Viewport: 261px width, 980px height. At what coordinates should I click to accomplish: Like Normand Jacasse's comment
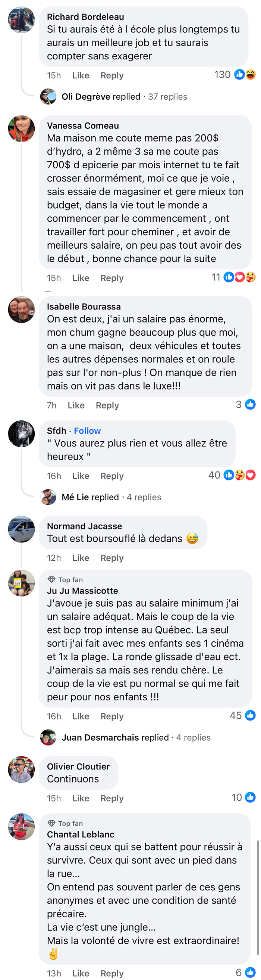point(81,558)
